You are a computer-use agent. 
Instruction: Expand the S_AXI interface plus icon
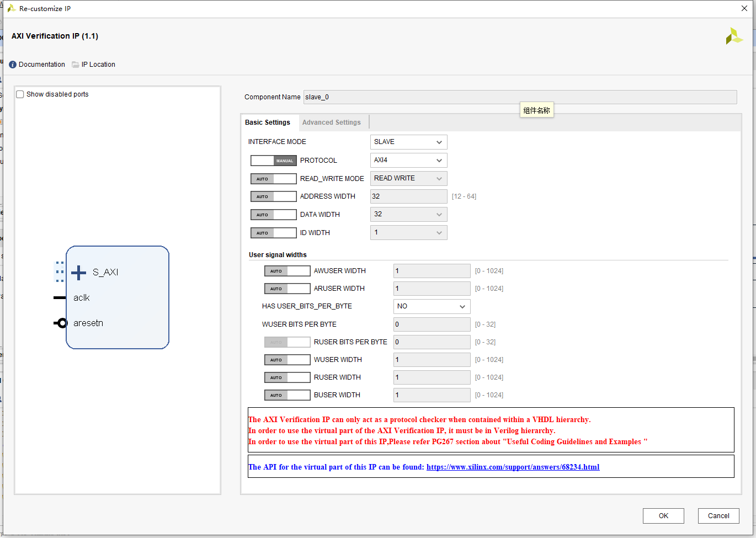coord(78,271)
